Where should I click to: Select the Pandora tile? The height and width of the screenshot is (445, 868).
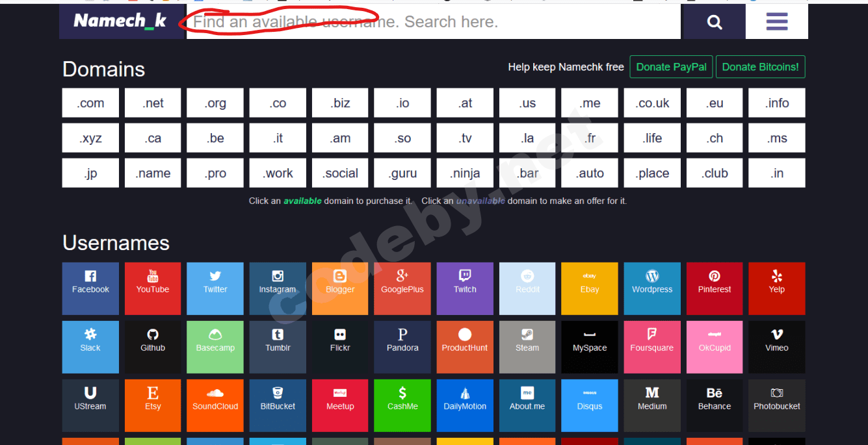click(x=402, y=347)
